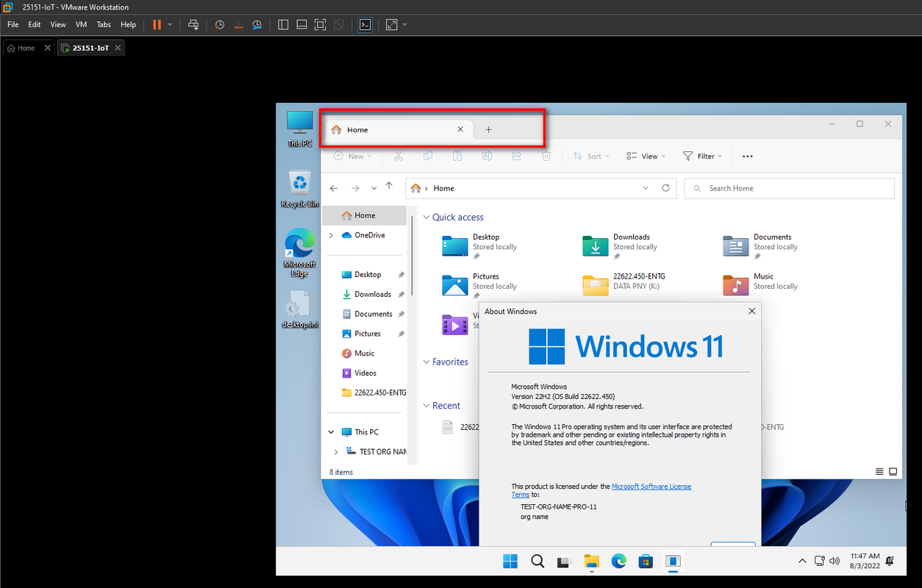Open the VMware View menu
Screen dimensions: 922x588
pos(58,24)
